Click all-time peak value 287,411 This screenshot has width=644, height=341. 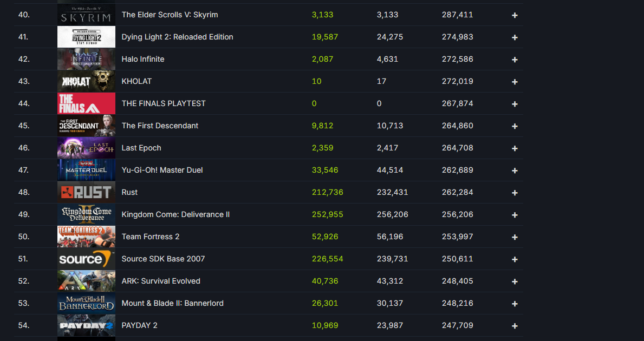click(x=458, y=15)
